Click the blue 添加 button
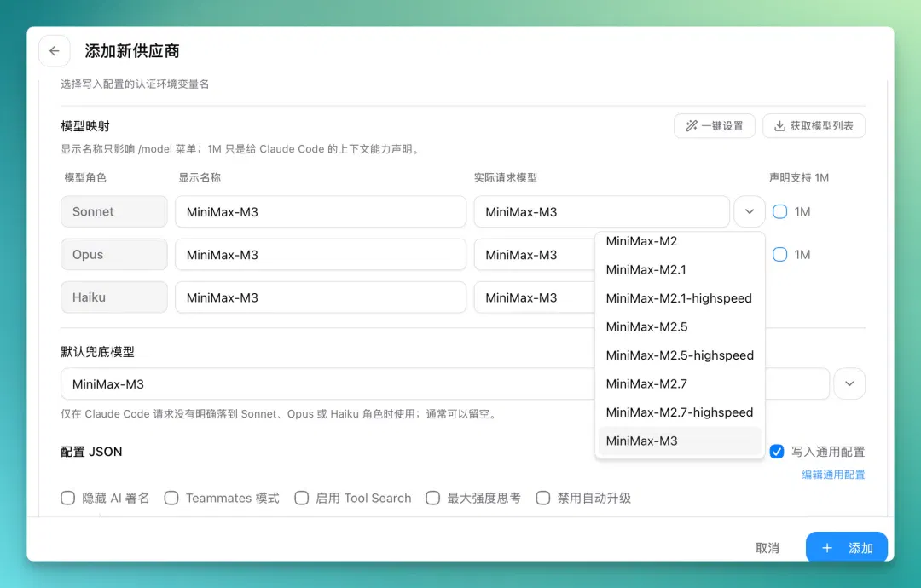Viewport: 921px width, 588px height. tap(847, 547)
